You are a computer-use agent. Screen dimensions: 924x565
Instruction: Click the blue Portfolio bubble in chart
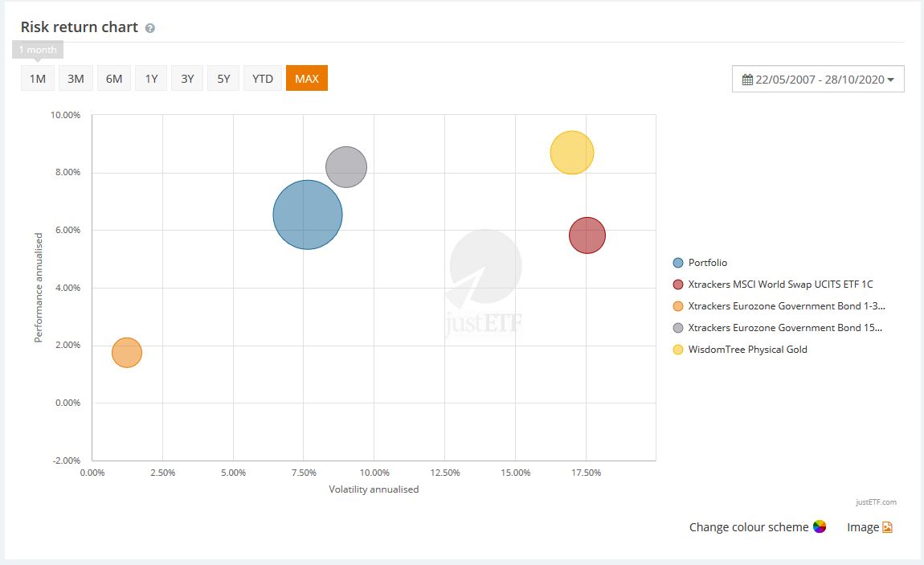tap(308, 215)
